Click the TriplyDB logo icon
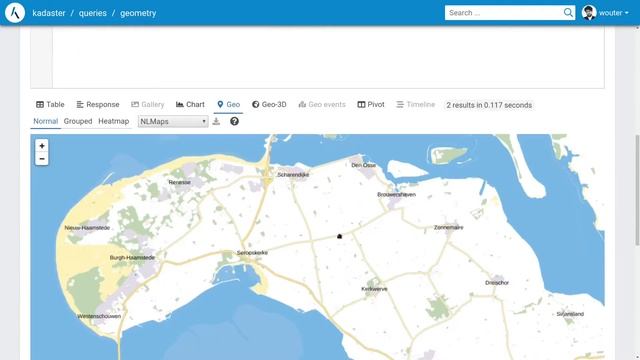Image resolution: width=640 pixels, height=360 pixels. [15, 13]
